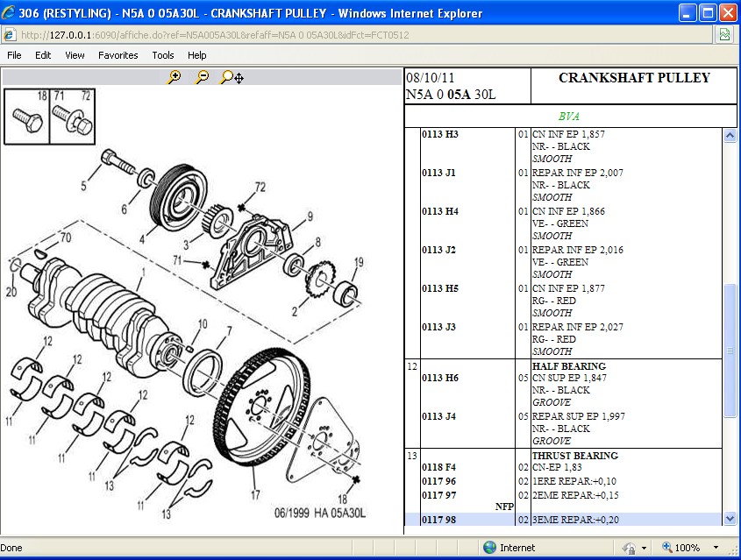Click the VE- - GREEN line under 0113 H4
Image resolution: width=741 pixels, height=560 pixels.
(560, 223)
